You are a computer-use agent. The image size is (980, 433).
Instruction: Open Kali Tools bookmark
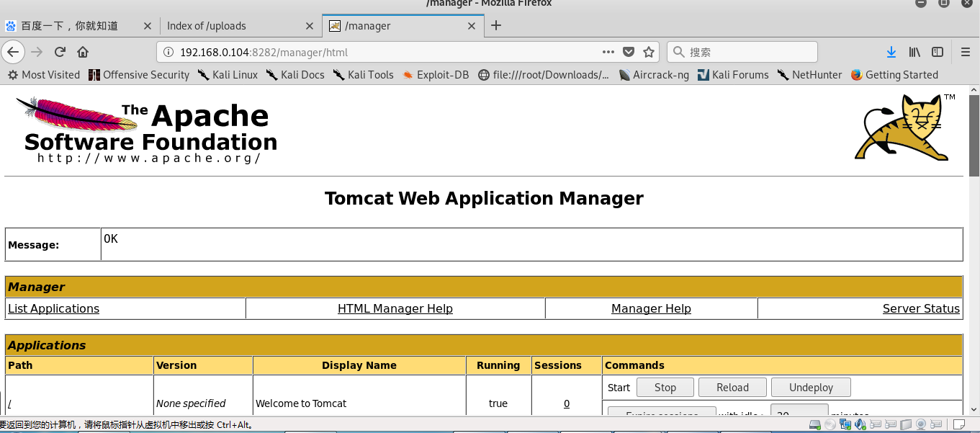click(363, 75)
